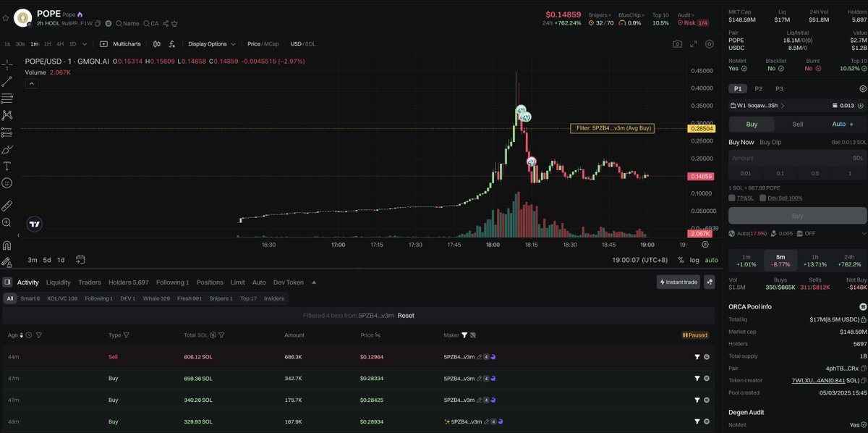Add POPE to favorites with star icon
The image size is (868, 433).
[6, 18]
